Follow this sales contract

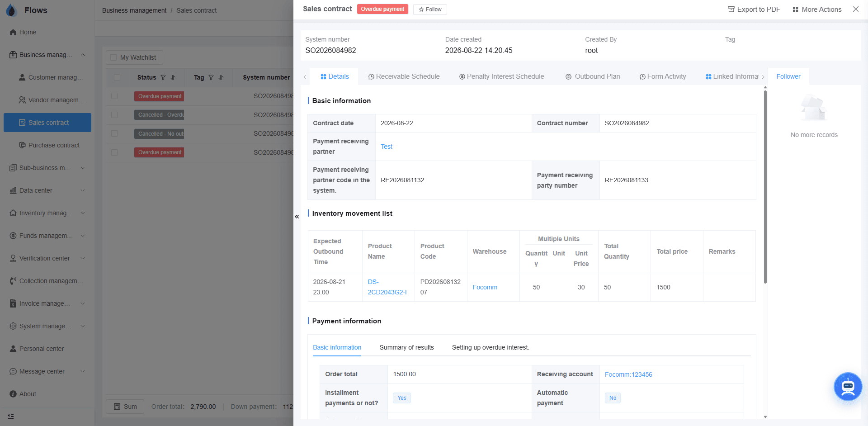(x=430, y=9)
